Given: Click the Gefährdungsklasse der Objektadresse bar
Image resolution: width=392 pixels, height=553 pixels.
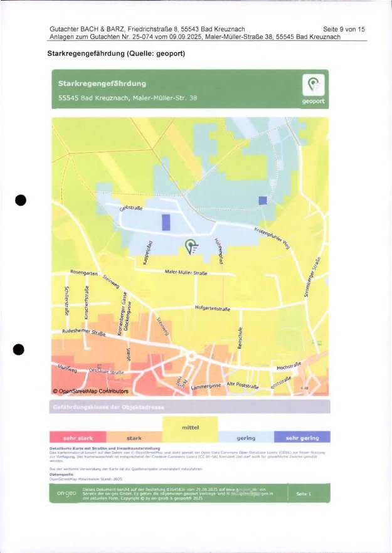Looking at the screenshot, I should click(x=190, y=407).
